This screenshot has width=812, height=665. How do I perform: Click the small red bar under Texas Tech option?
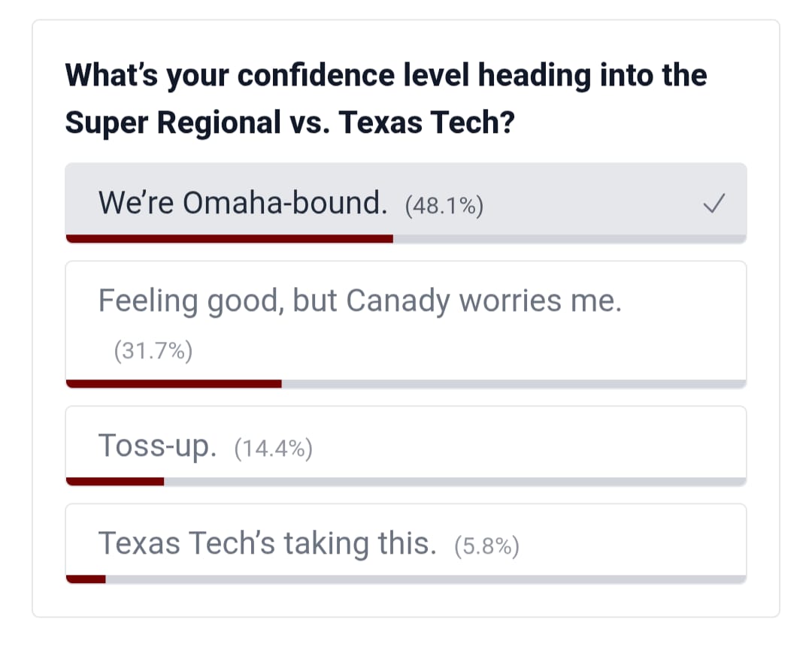pyautogui.click(x=86, y=579)
